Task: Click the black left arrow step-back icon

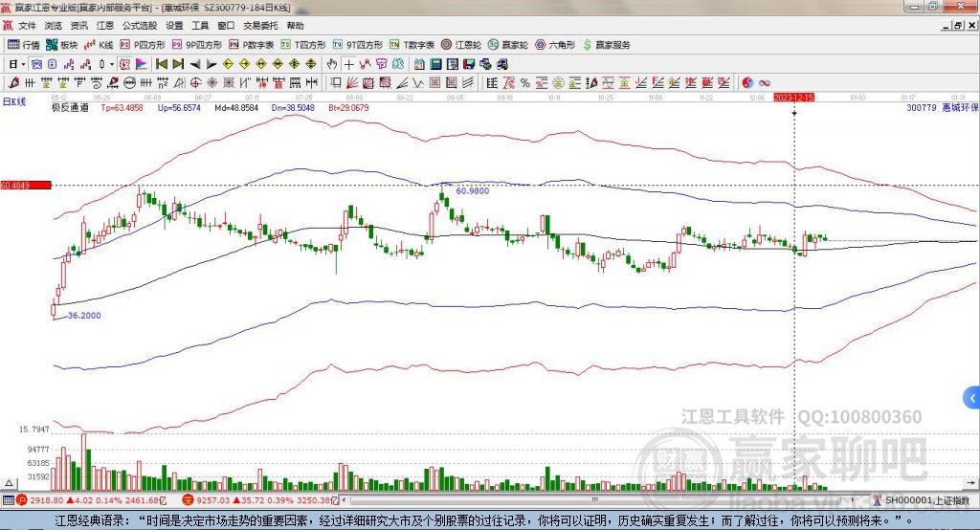Action: [x=195, y=64]
